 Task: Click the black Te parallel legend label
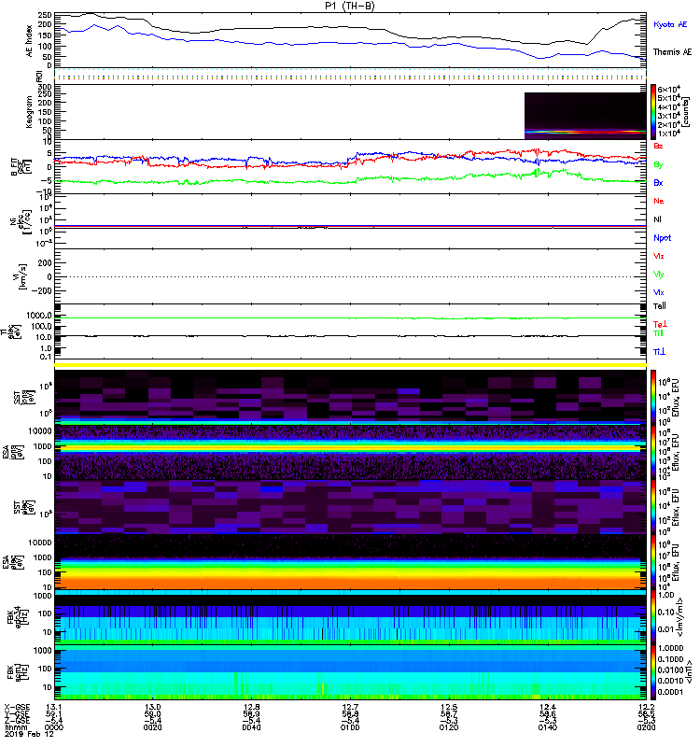tap(660, 306)
